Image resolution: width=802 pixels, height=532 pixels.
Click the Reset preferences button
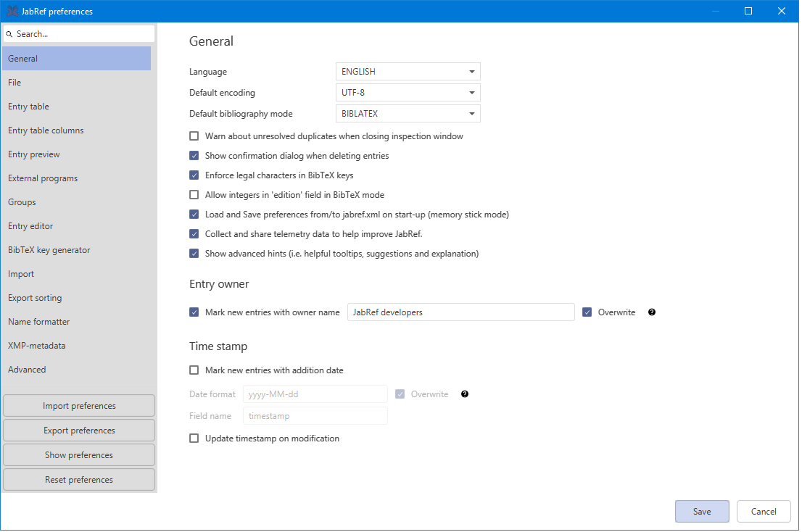coord(79,480)
